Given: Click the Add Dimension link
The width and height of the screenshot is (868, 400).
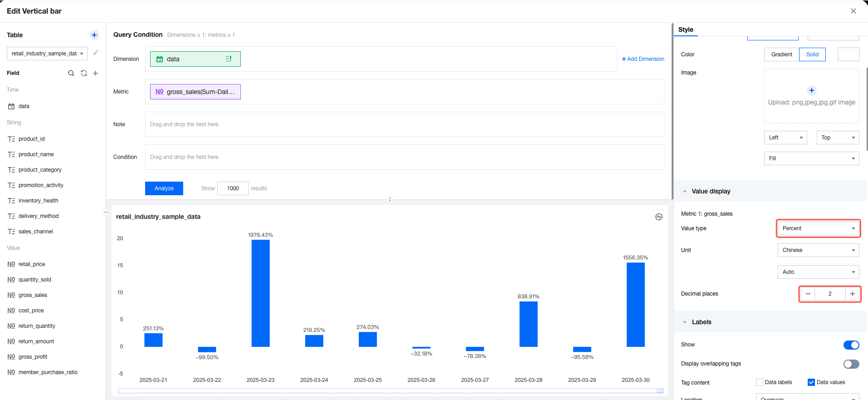Looking at the screenshot, I should click(x=643, y=59).
